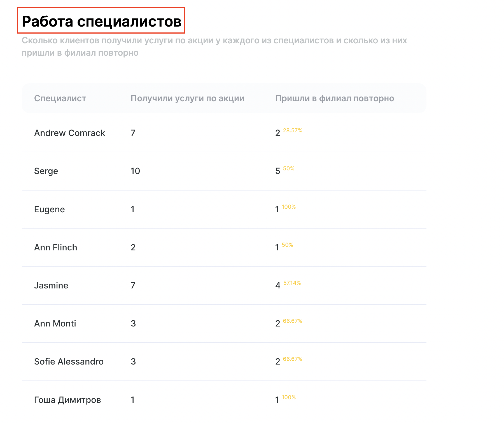The width and height of the screenshot is (504, 423).
Task: Click the "Пришли в филиал повторно" column header
Action: coord(335,98)
